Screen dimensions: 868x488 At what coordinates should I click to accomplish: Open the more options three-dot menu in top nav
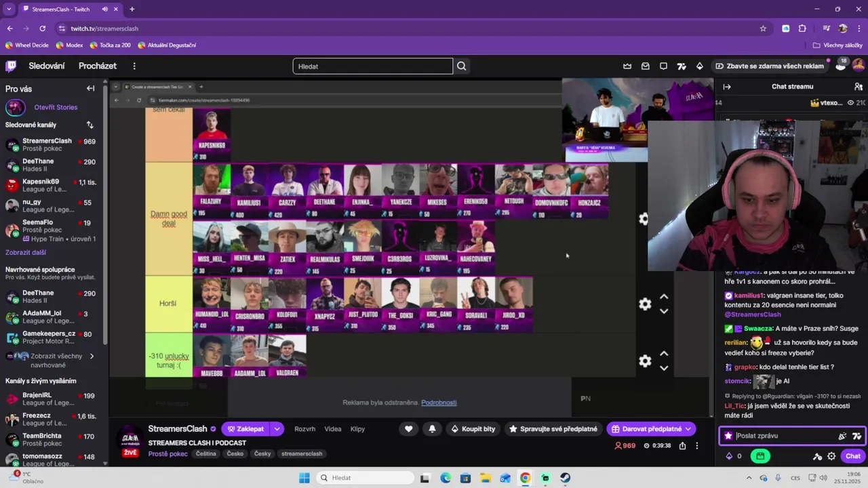(x=134, y=66)
